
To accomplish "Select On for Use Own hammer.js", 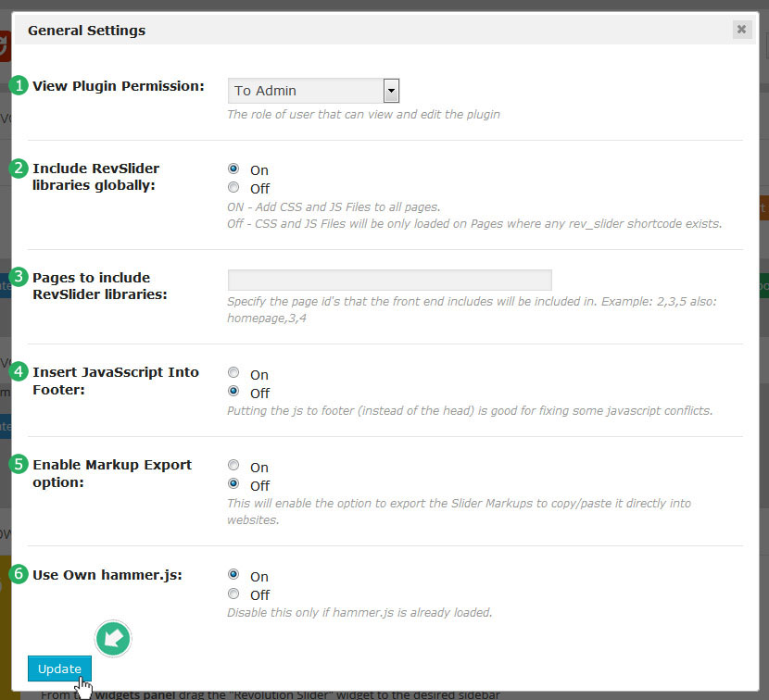I will 233,575.
